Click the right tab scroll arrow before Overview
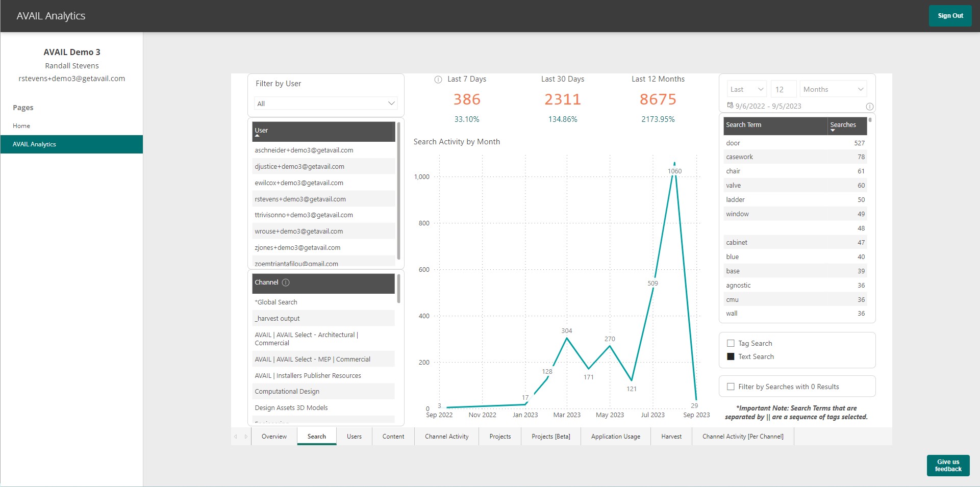 [246, 437]
